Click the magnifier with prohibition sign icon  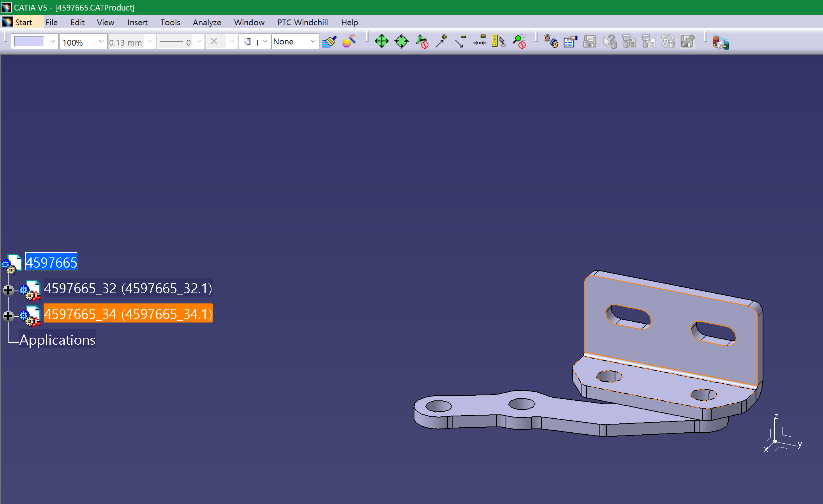pos(519,41)
